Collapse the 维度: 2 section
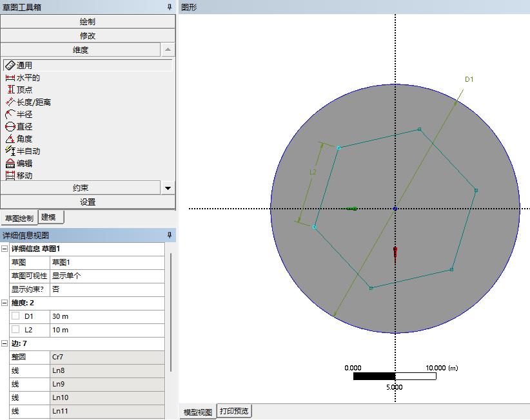Image resolution: width=530 pixels, height=420 pixels. click(x=5, y=303)
